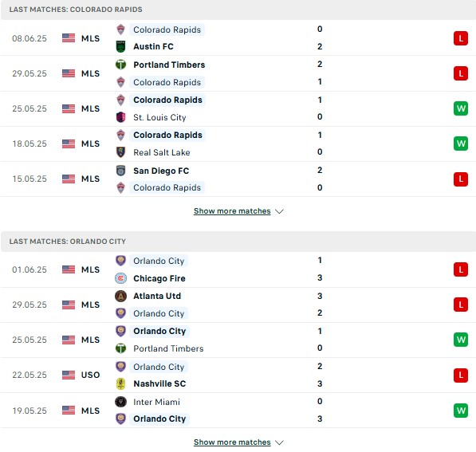Click the Portland Timbers logo in 29.05.25 Colorado match
Screen dimensions: 476x452
coord(121,65)
